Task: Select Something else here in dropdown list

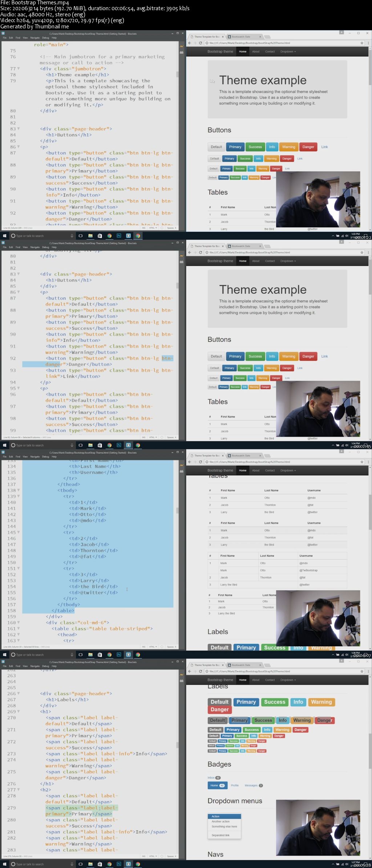Action: pos(225,827)
